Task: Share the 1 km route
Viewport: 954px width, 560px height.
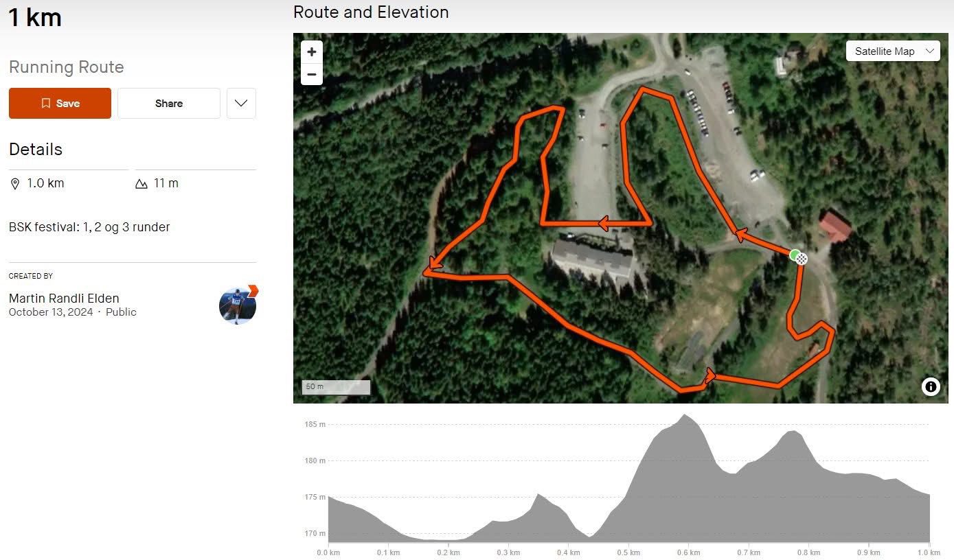Action: 169,104
